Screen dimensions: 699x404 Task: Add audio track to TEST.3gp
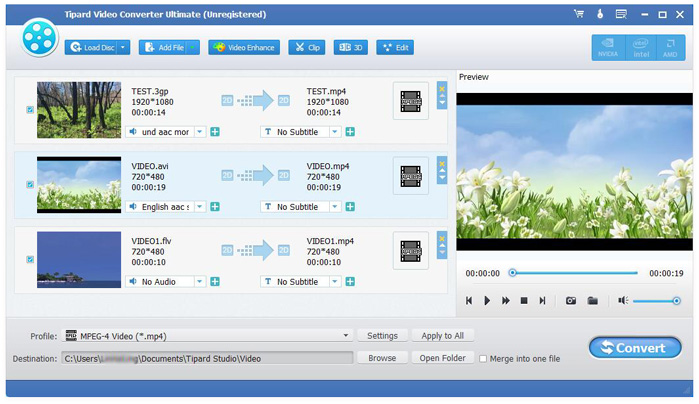click(215, 132)
